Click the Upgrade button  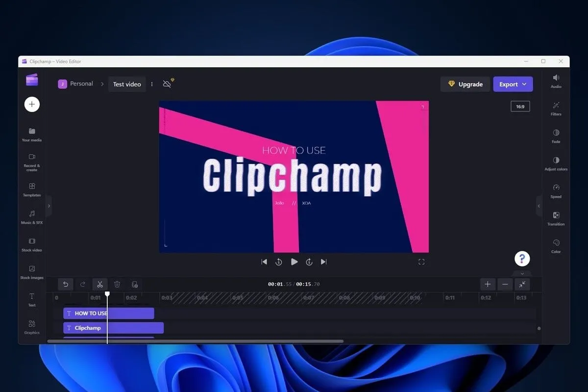(465, 84)
